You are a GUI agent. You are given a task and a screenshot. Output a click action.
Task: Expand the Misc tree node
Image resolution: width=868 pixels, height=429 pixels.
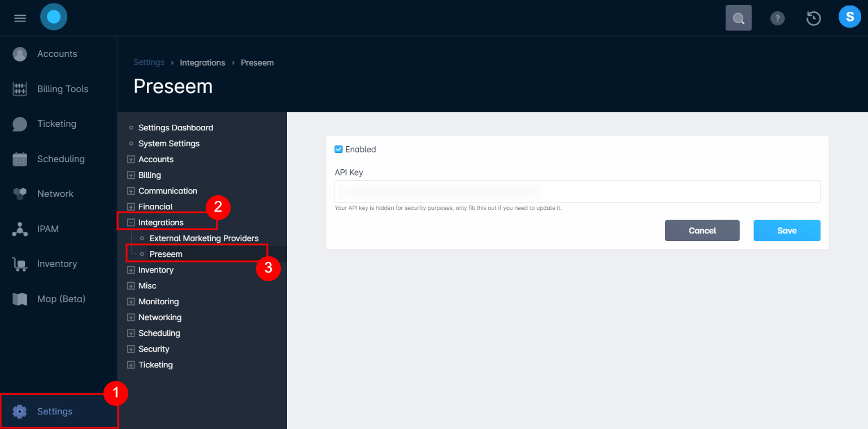tap(131, 286)
